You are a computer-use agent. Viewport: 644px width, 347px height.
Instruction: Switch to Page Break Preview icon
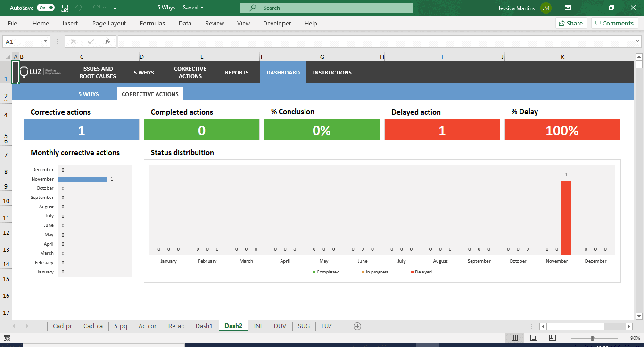tap(552, 338)
